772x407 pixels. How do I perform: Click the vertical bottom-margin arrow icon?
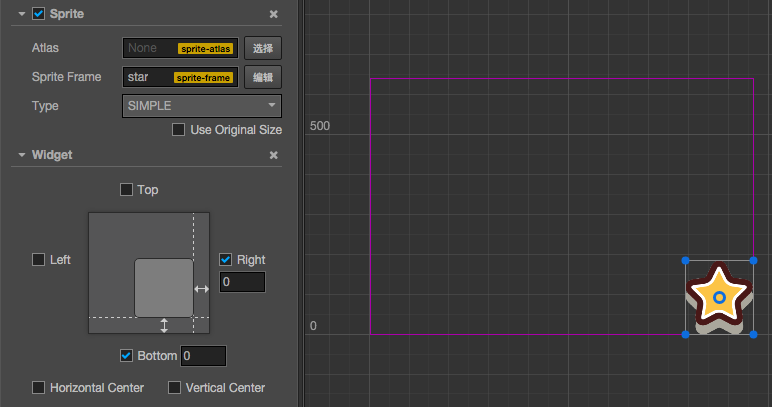coord(165,325)
